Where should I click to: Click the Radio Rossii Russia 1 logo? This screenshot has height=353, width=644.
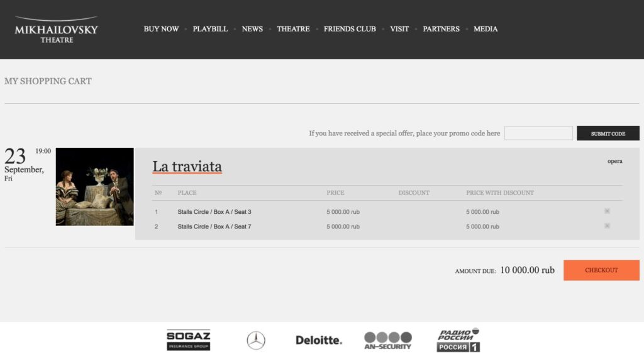click(x=458, y=340)
